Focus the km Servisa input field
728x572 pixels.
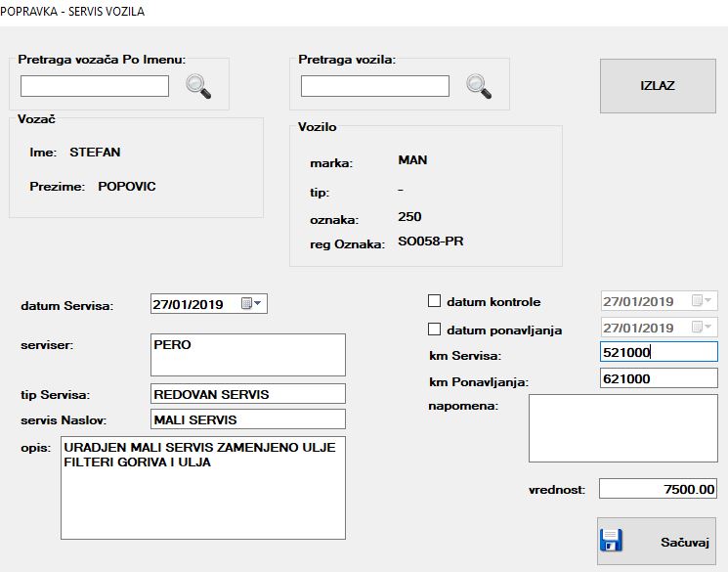coord(658,352)
